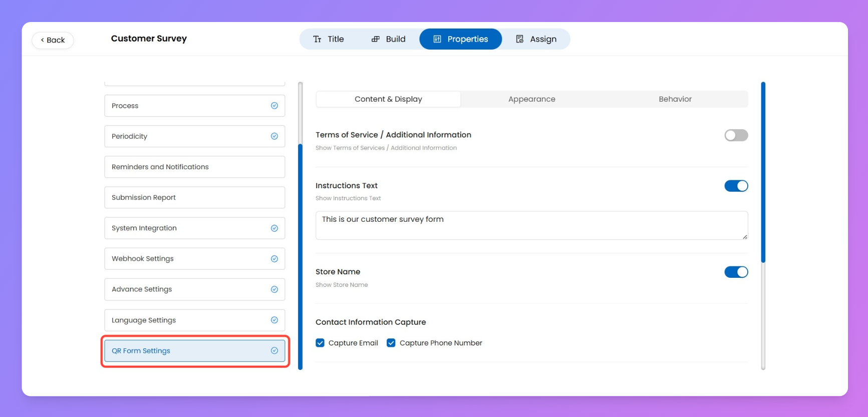Click the Webhook Settings checkmark icon
The image size is (868, 417).
pyautogui.click(x=274, y=259)
